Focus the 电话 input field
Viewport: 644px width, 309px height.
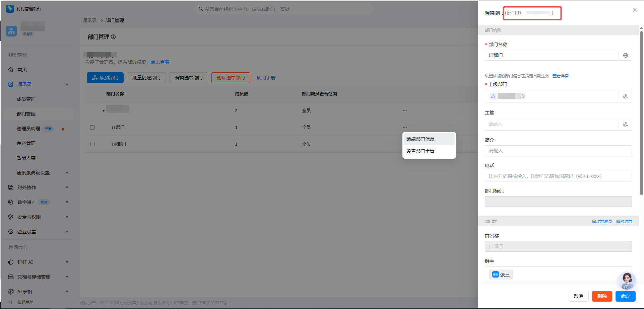[559, 176]
